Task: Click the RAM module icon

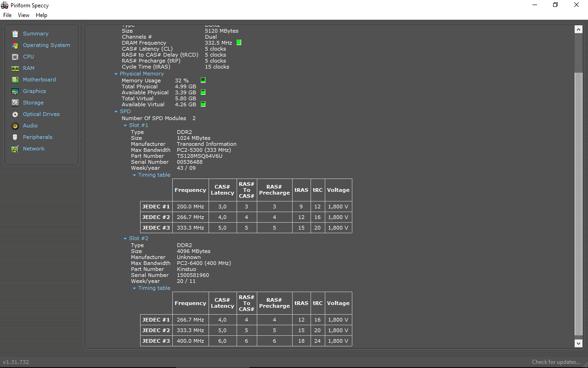Action: pyautogui.click(x=15, y=68)
